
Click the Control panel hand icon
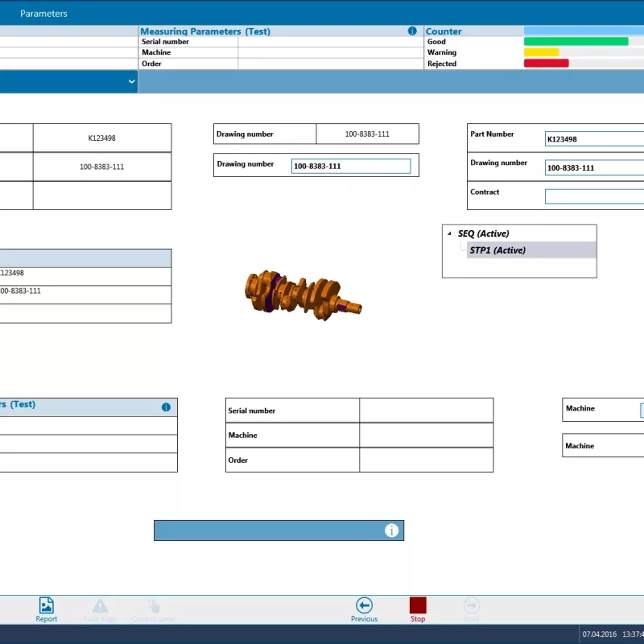click(153, 606)
